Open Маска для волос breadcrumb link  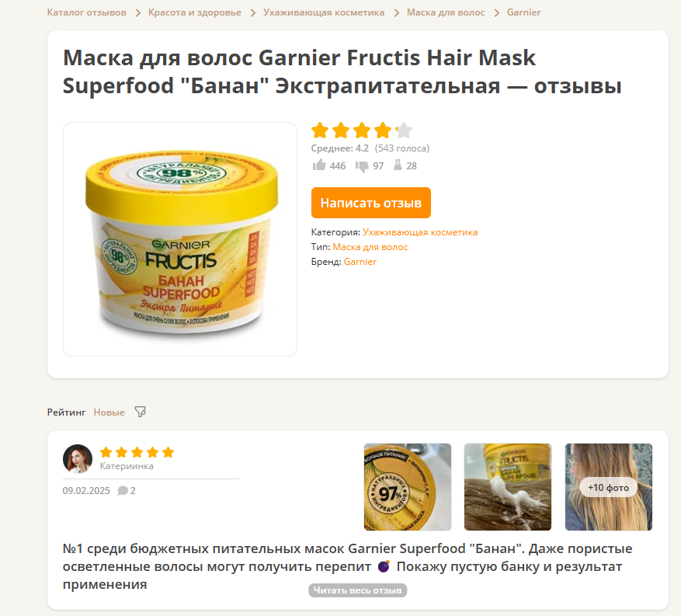click(x=446, y=12)
